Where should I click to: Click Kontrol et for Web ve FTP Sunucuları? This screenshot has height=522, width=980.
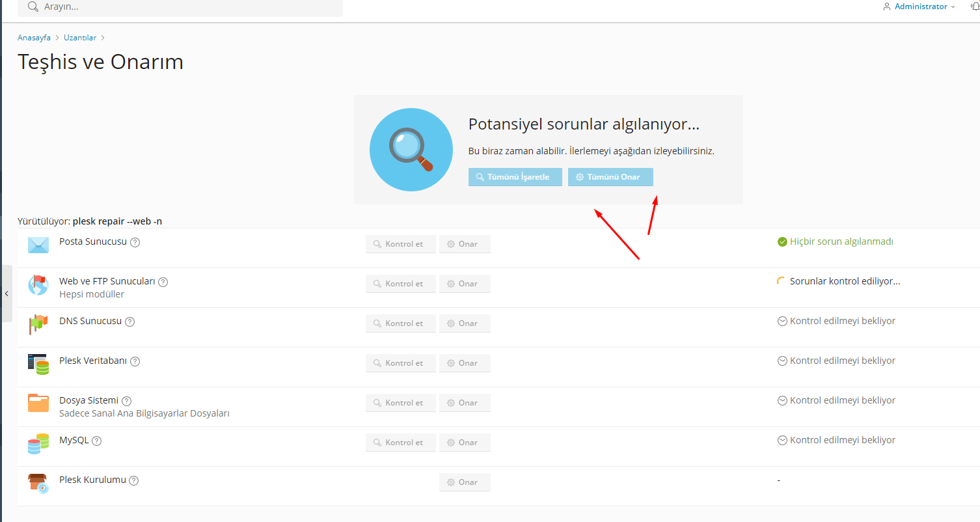coord(401,284)
